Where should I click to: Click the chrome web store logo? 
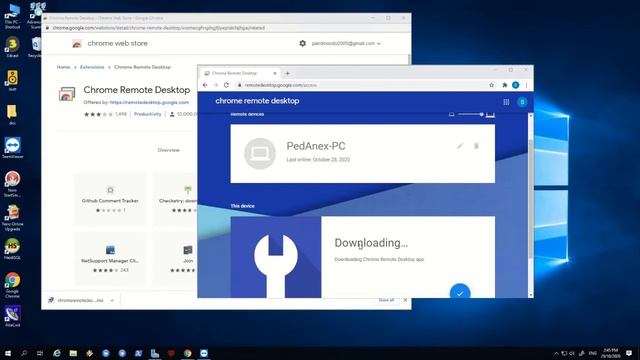(x=110, y=43)
